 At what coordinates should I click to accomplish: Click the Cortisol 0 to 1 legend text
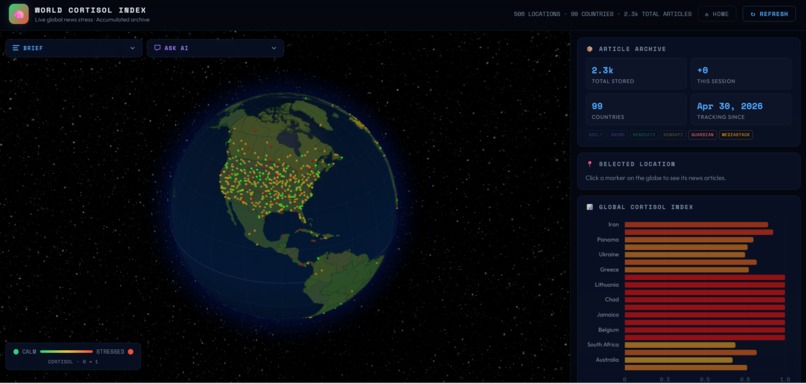pyautogui.click(x=73, y=362)
